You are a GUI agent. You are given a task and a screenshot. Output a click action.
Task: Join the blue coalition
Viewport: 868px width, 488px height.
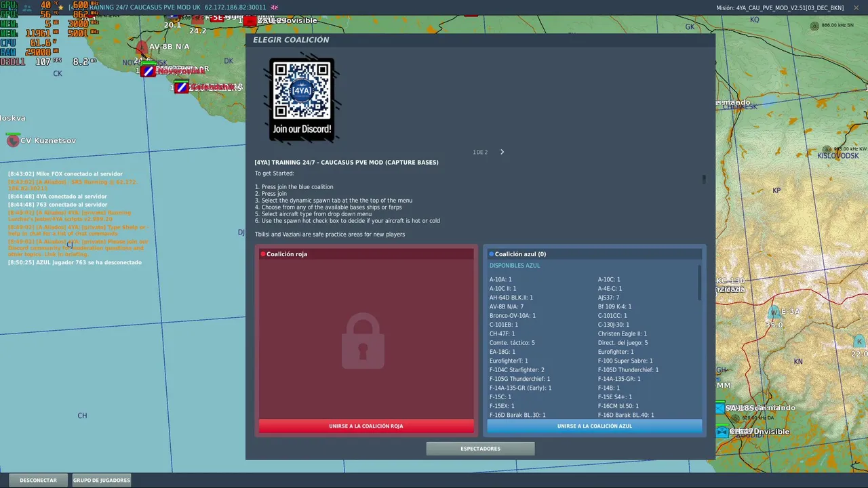tap(594, 426)
